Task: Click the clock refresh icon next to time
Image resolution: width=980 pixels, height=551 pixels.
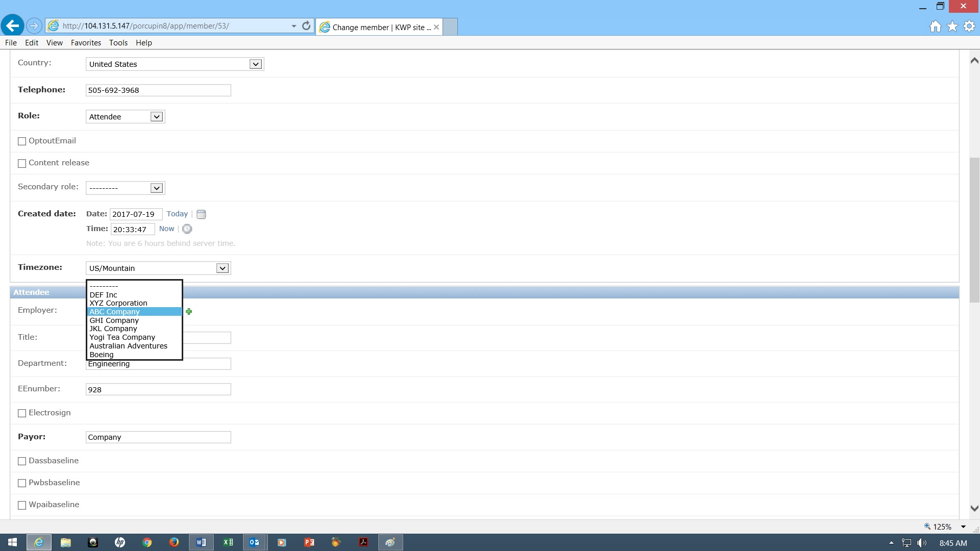Action: coord(187,229)
